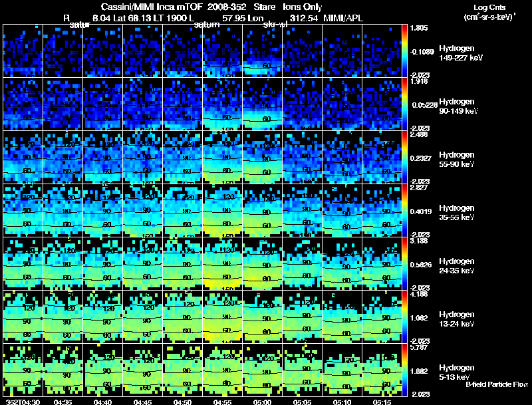Click the '2.827' scale maximum value

(420, 188)
